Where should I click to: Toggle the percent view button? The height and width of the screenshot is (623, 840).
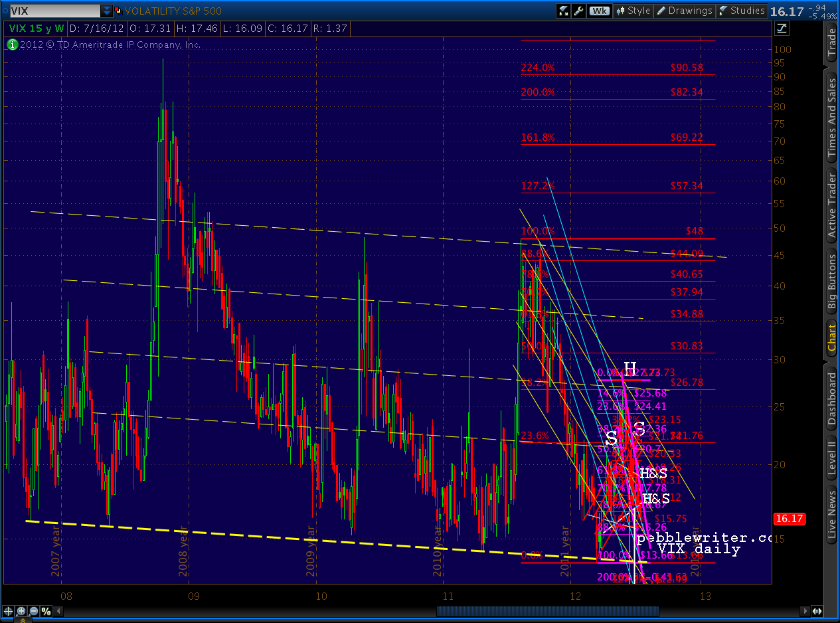(x=46, y=611)
